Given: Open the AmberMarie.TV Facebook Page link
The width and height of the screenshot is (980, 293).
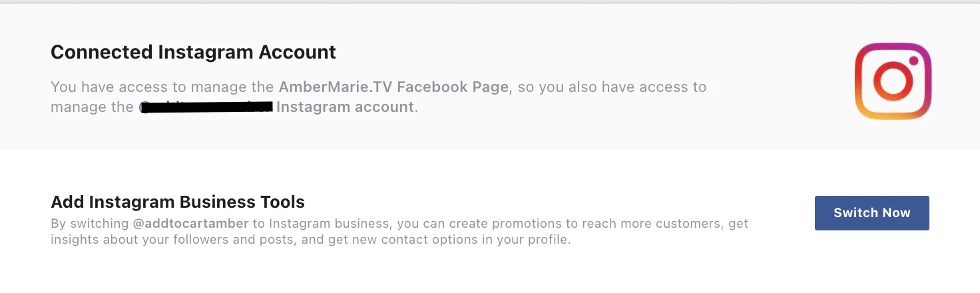Looking at the screenshot, I should point(393,87).
